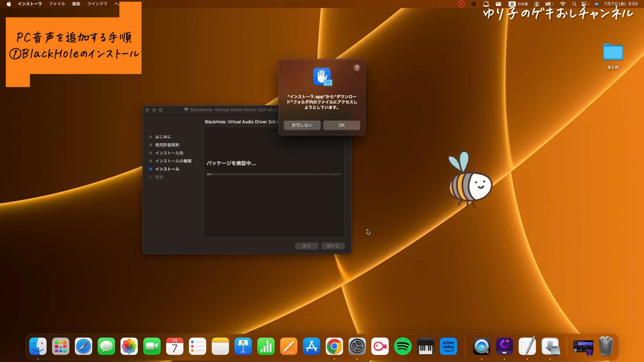The image size is (644, 362).
Task: Open help with the question mark button
Action: 357,67
